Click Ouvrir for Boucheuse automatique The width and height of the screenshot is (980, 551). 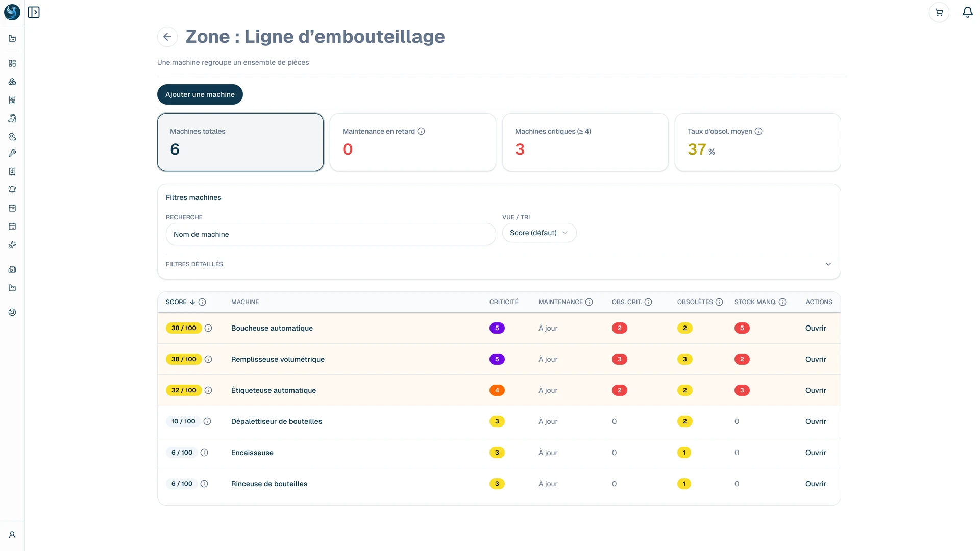coord(816,328)
